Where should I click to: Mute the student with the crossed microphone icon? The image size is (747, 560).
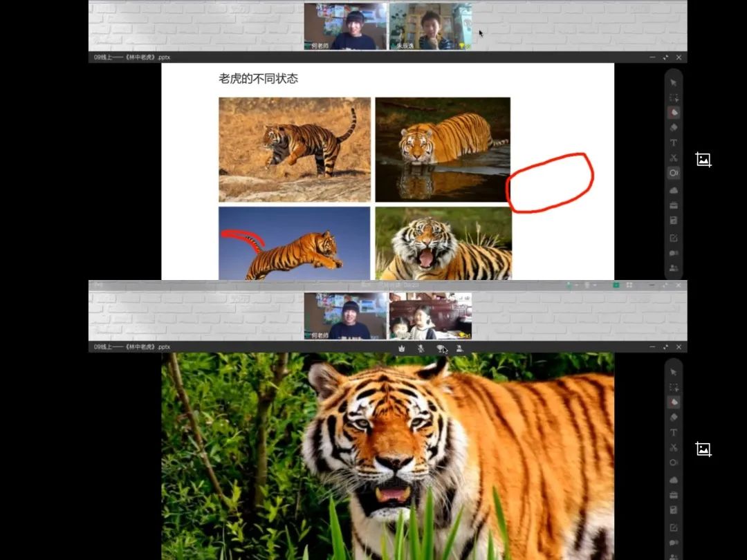tap(421, 348)
